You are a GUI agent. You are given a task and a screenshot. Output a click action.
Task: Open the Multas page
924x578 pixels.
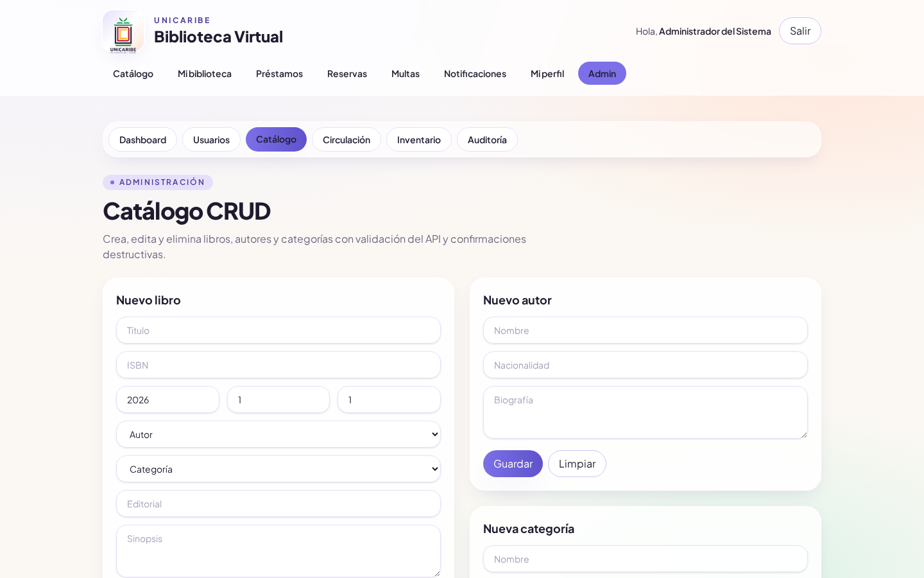(x=406, y=73)
